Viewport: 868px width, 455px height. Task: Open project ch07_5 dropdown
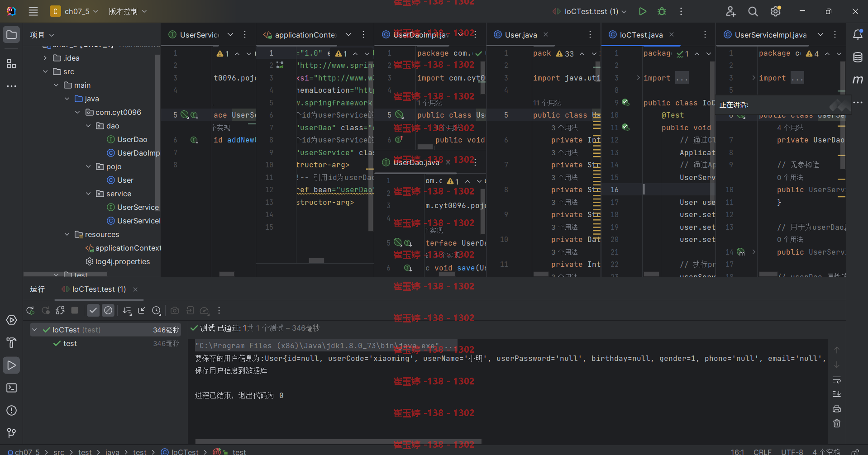tap(74, 11)
